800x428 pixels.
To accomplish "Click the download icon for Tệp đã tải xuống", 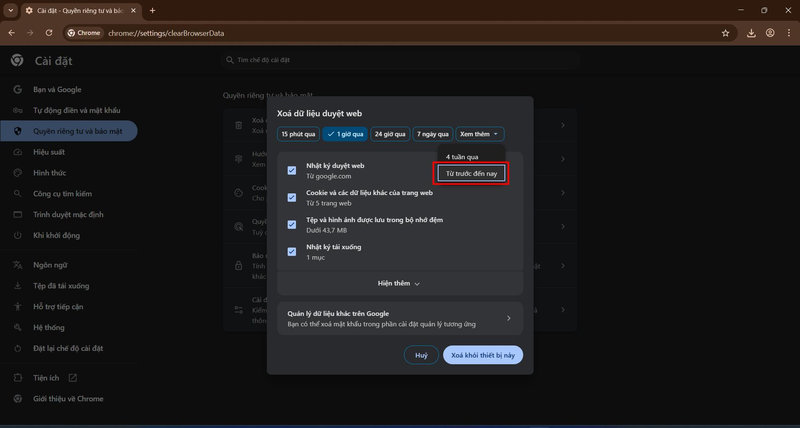I will point(17,286).
